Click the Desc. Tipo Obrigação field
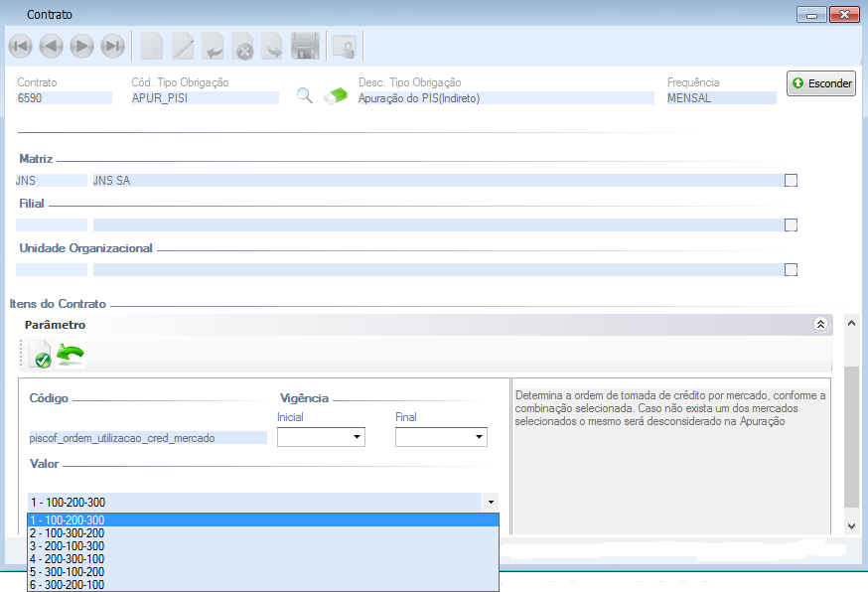The width and height of the screenshot is (868, 592). click(x=506, y=98)
